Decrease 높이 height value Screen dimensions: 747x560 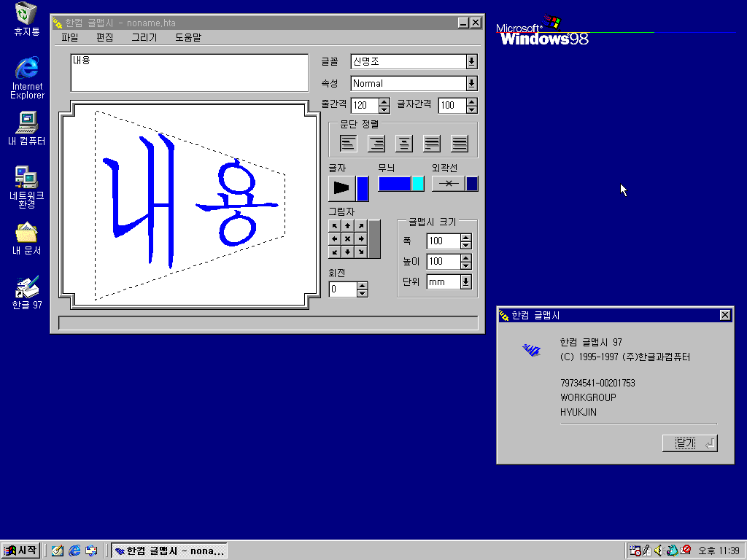pyautogui.click(x=466, y=265)
